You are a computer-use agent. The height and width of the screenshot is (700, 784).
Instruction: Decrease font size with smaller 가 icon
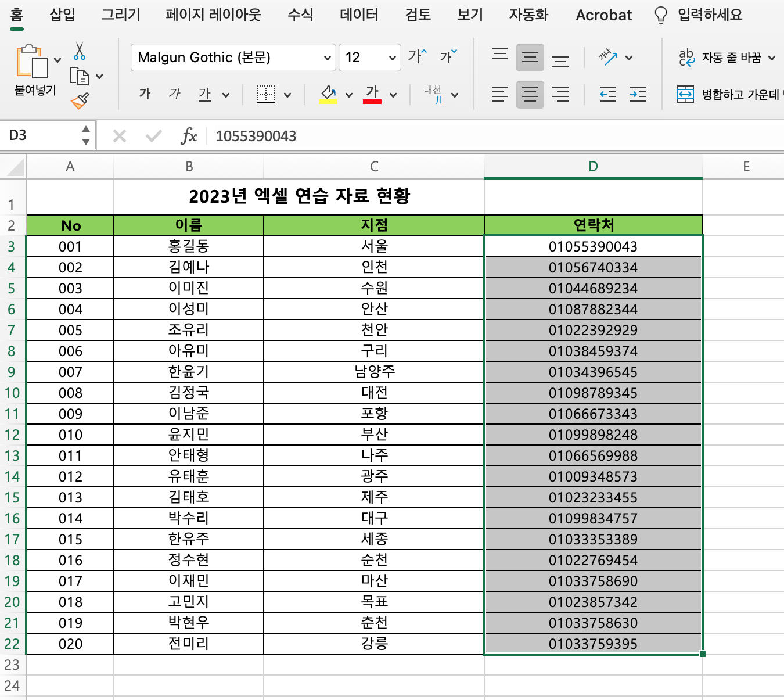[448, 56]
